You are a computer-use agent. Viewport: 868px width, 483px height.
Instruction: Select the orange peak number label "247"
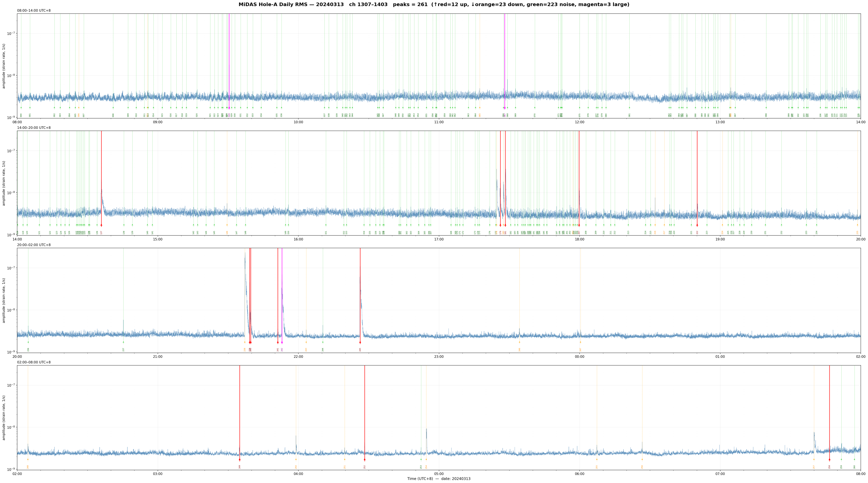coord(580,350)
